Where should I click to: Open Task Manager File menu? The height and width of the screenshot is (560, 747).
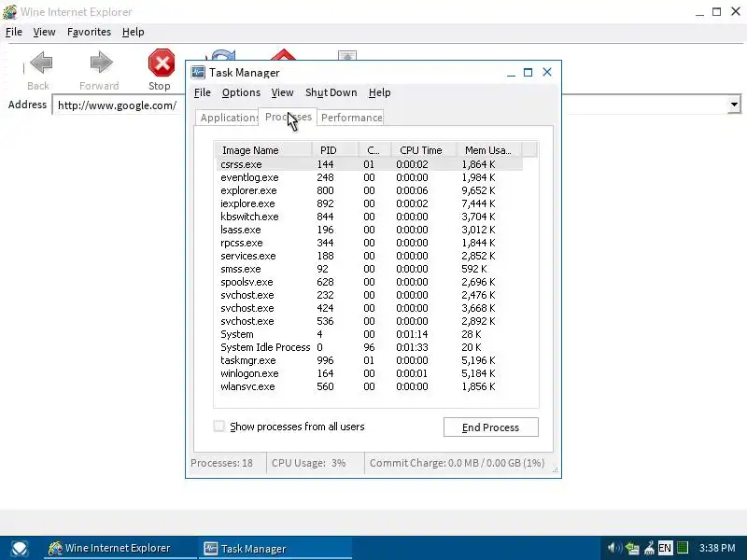203,92
